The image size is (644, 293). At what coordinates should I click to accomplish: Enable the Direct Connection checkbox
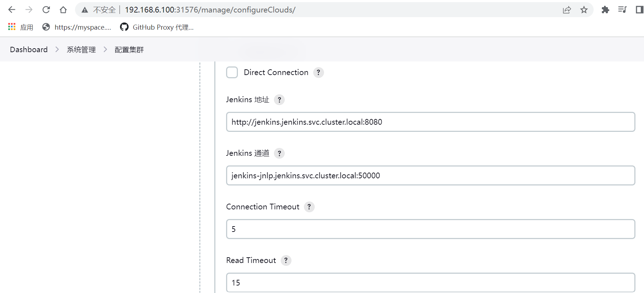[x=232, y=73]
